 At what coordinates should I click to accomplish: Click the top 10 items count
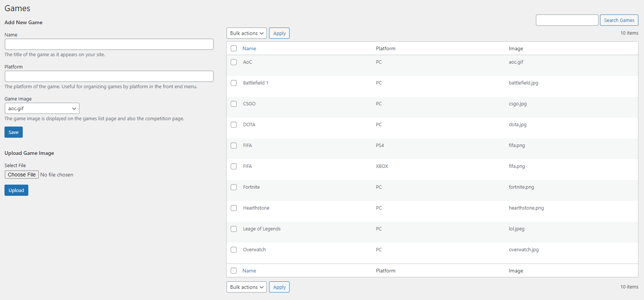click(x=629, y=33)
